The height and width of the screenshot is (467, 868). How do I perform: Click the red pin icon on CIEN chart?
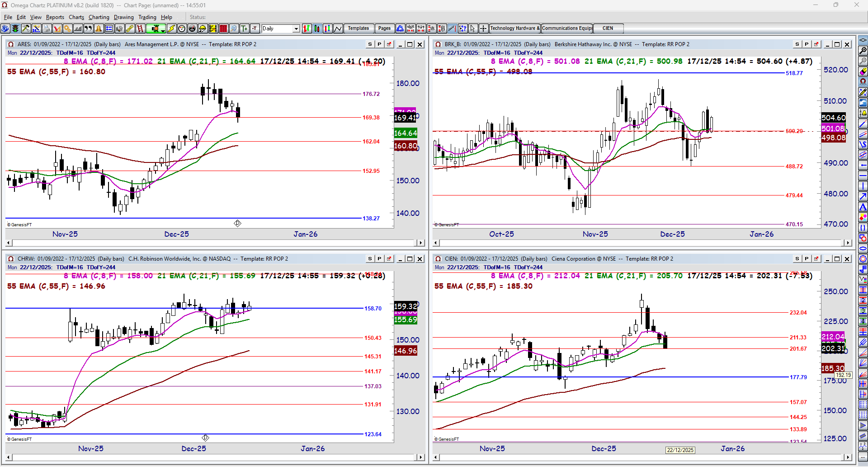tap(816, 259)
